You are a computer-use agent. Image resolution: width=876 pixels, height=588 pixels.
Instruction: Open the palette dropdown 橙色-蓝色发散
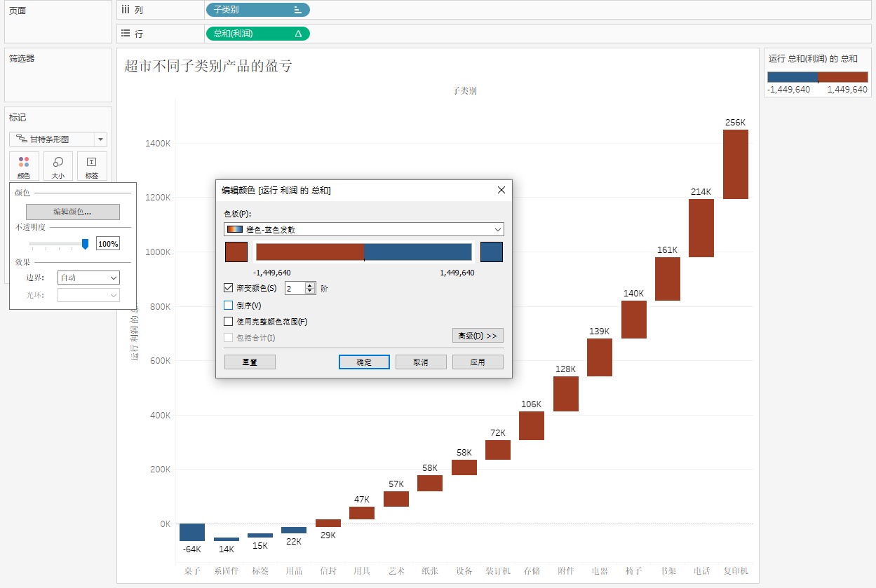click(x=364, y=229)
